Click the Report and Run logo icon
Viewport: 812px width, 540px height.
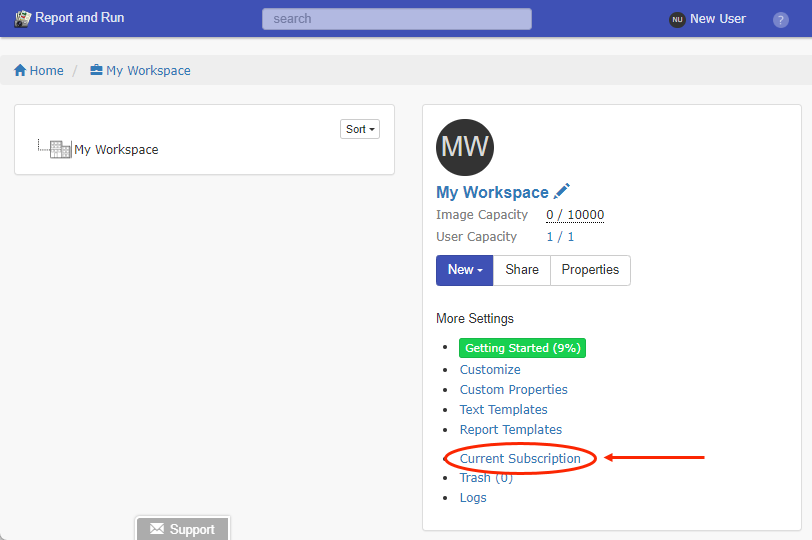coord(22,19)
